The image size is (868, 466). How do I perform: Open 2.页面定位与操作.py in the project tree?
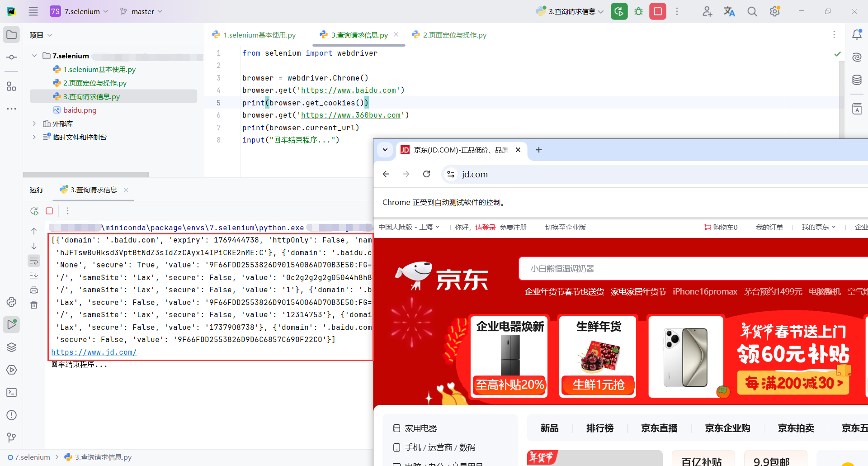(94, 83)
